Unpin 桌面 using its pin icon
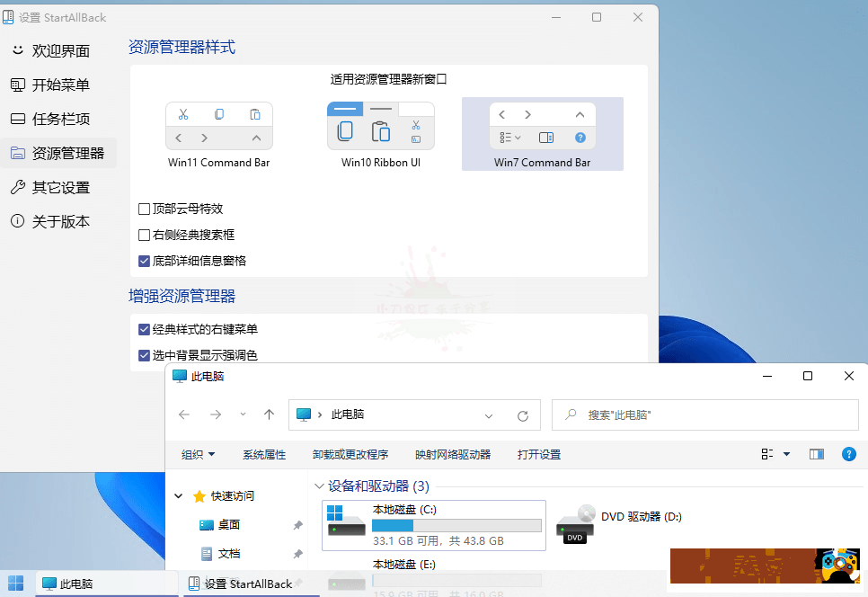 coord(297,525)
